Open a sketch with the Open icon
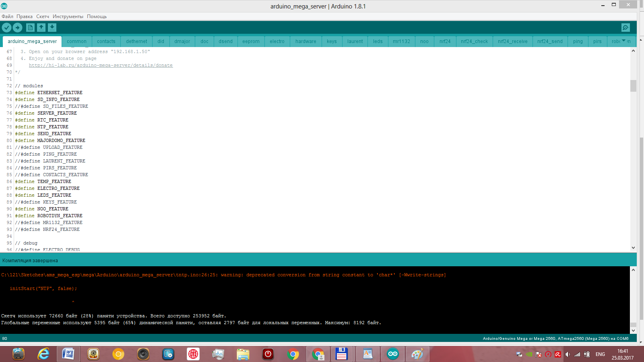The height and width of the screenshot is (362, 644). coord(41,27)
